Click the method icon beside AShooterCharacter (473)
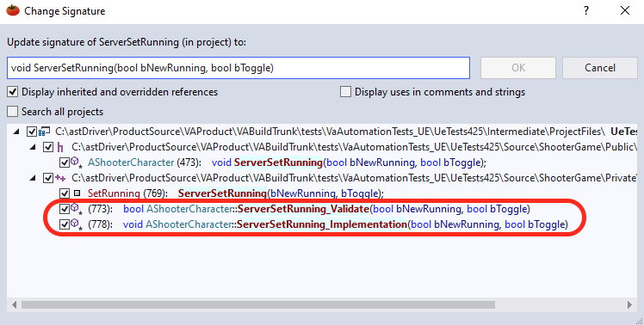The image size is (644, 325). point(77,162)
